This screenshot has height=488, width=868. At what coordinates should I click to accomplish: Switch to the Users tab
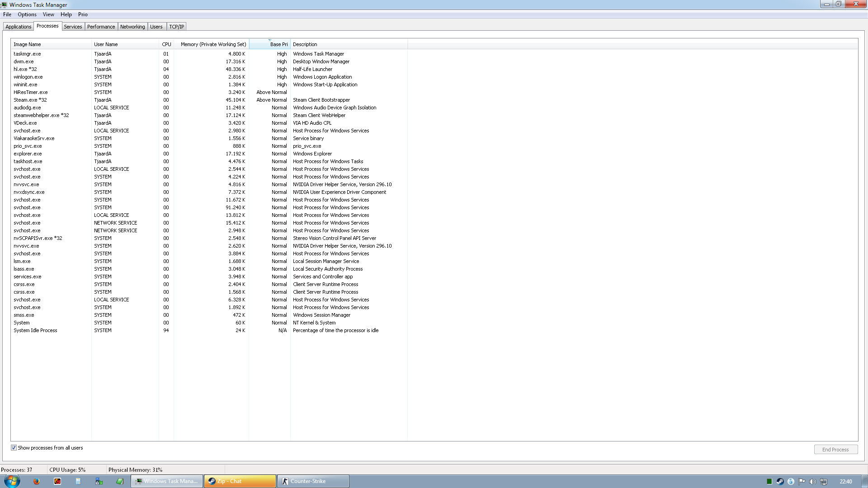tap(156, 27)
